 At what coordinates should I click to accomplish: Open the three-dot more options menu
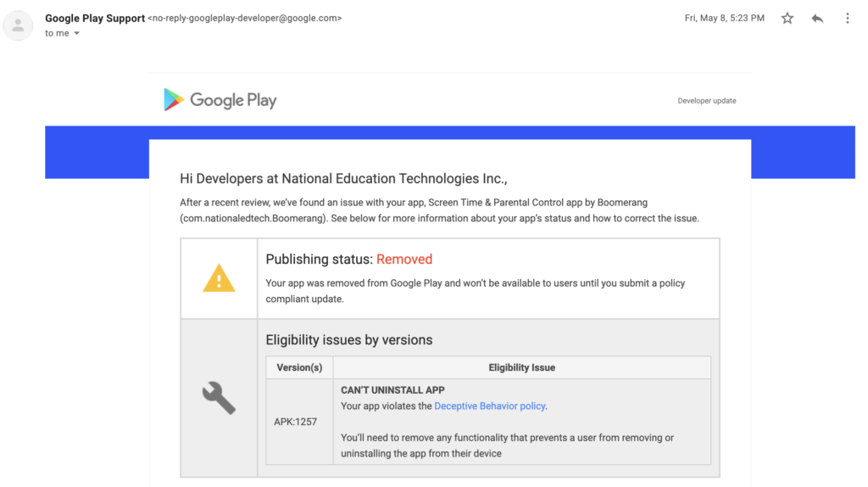click(x=847, y=19)
